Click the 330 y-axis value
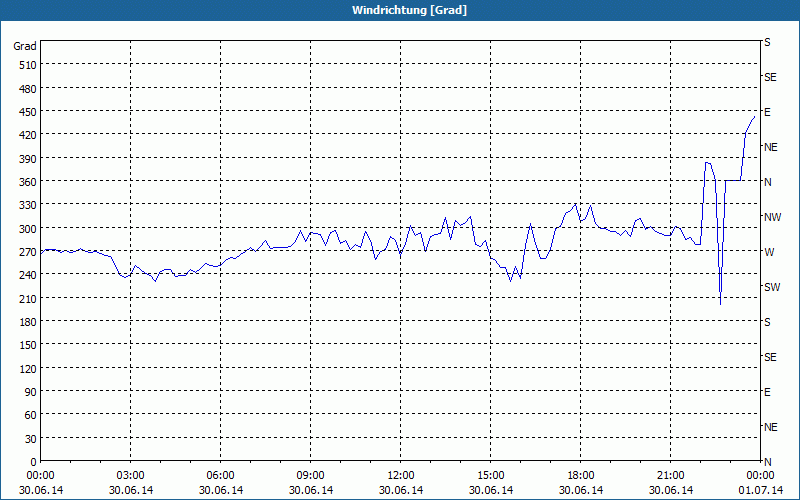This screenshot has height=500, width=800. [28, 206]
